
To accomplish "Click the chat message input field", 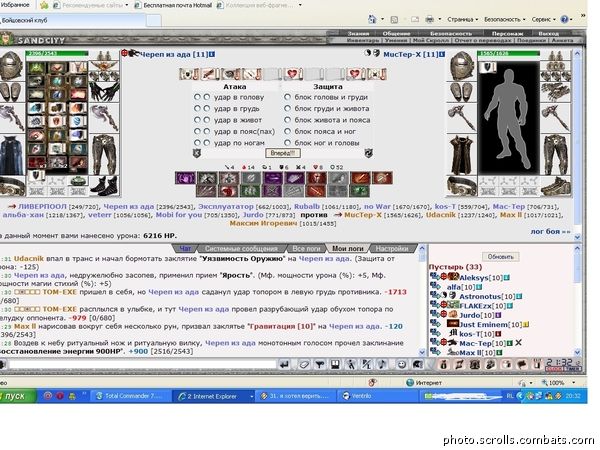I will [x=142, y=365].
